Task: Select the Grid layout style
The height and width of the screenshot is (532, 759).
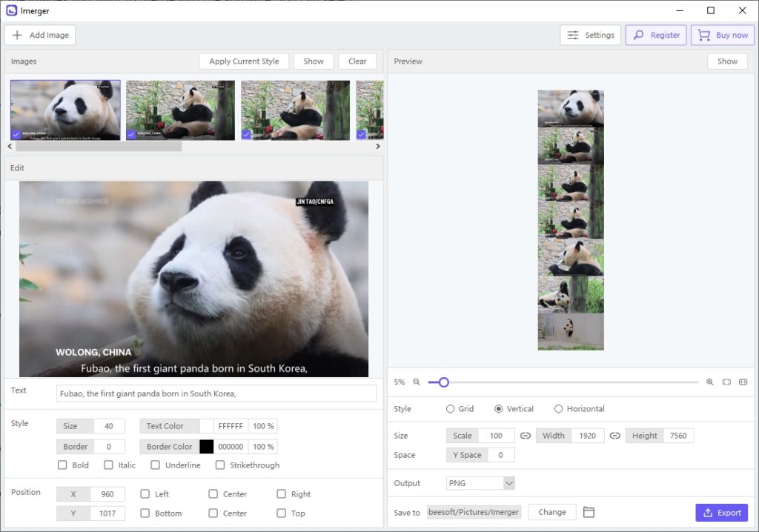Action: [451, 408]
